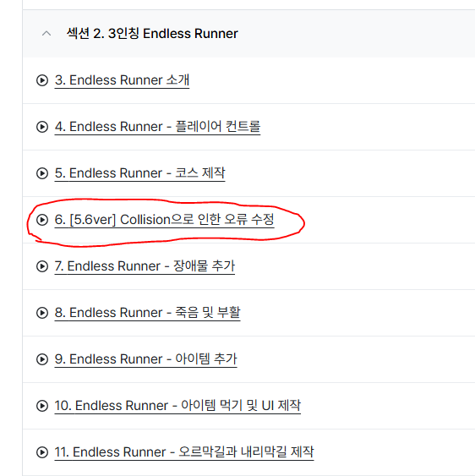Open lesson 6. [5.6ver] Collision 오류 수정

point(165,220)
